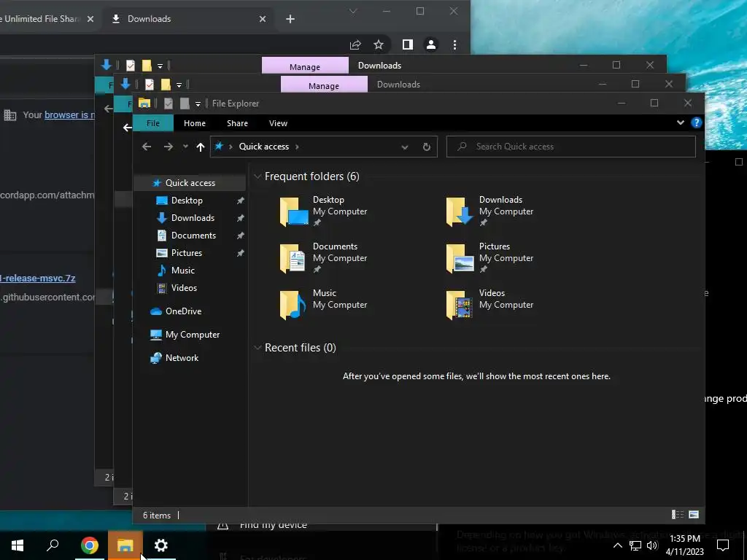
Task: Select the Music folder icon in Frequent folders
Action: click(x=293, y=305)
